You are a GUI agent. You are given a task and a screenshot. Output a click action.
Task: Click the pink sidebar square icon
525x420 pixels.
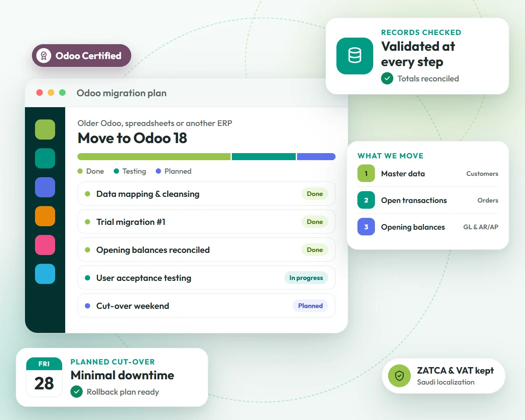(x=45, y=245)
